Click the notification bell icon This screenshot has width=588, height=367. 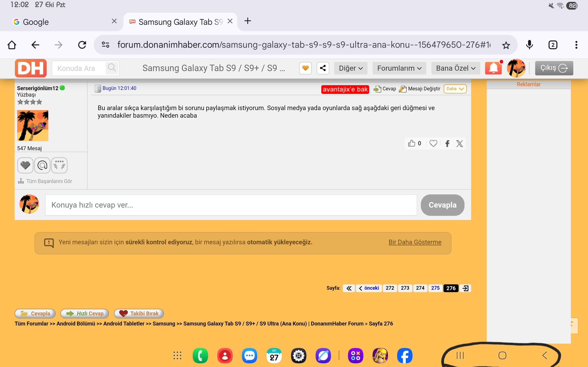tap(493, 68)
